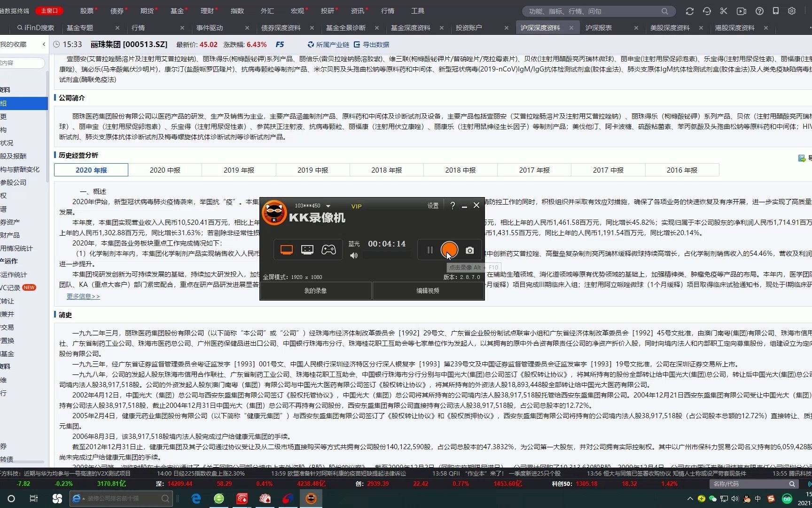The image size is (812, 508).
Task: Click the clock icon beside 15:33
Action: 57,44
